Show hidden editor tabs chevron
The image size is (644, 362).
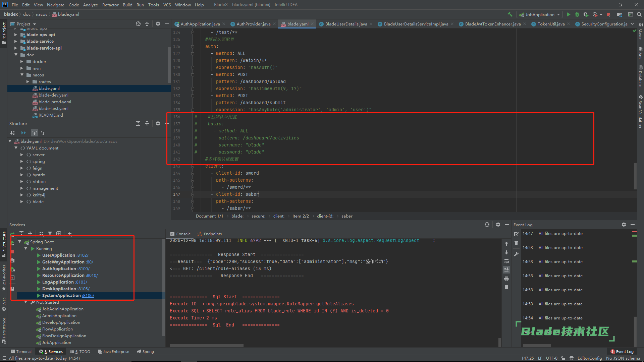(x=632, y=24)
